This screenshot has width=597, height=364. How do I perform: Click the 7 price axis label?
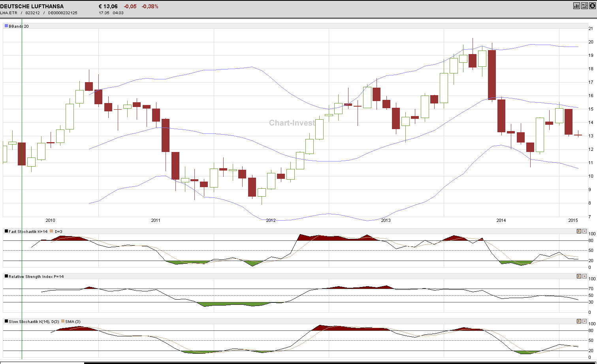tap(589, 217)
